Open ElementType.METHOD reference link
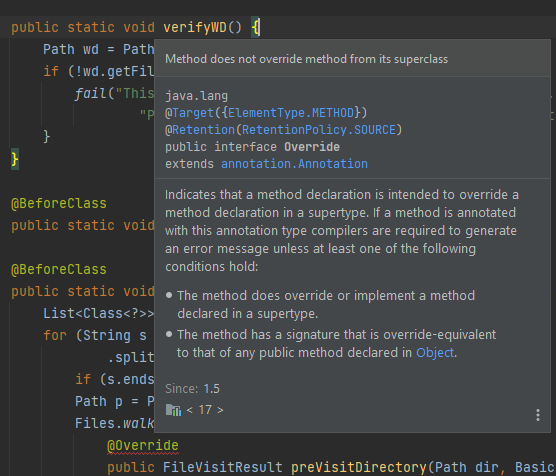556x476 pixels. [291, 113]
